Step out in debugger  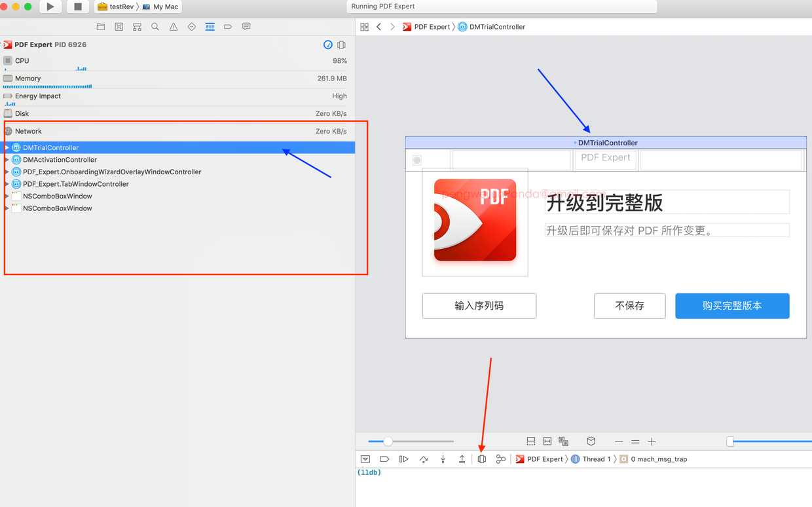click(x=462, y=459)
